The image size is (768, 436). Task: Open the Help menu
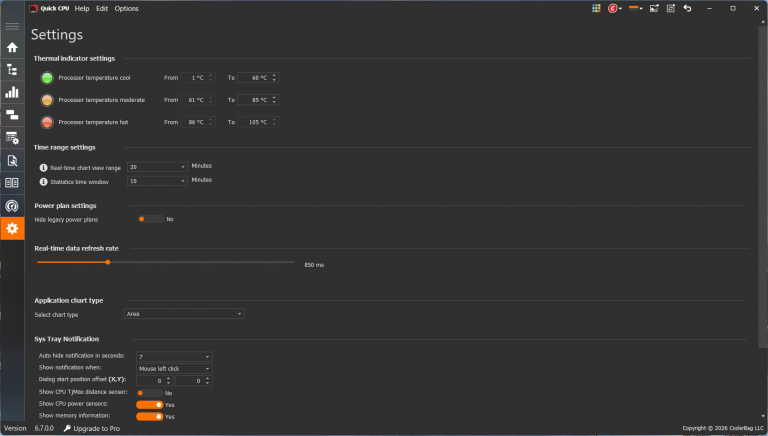(82, 8)
